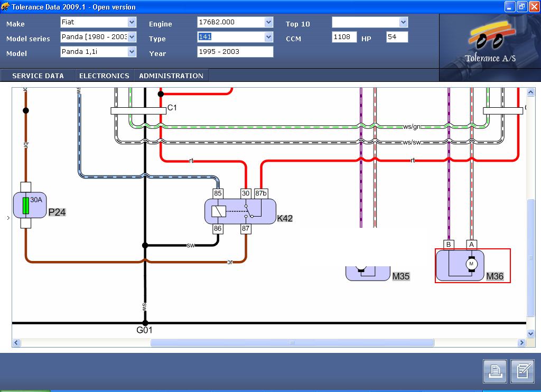
Task: Click M36 terminal A box
Action: tap(471, 245)
